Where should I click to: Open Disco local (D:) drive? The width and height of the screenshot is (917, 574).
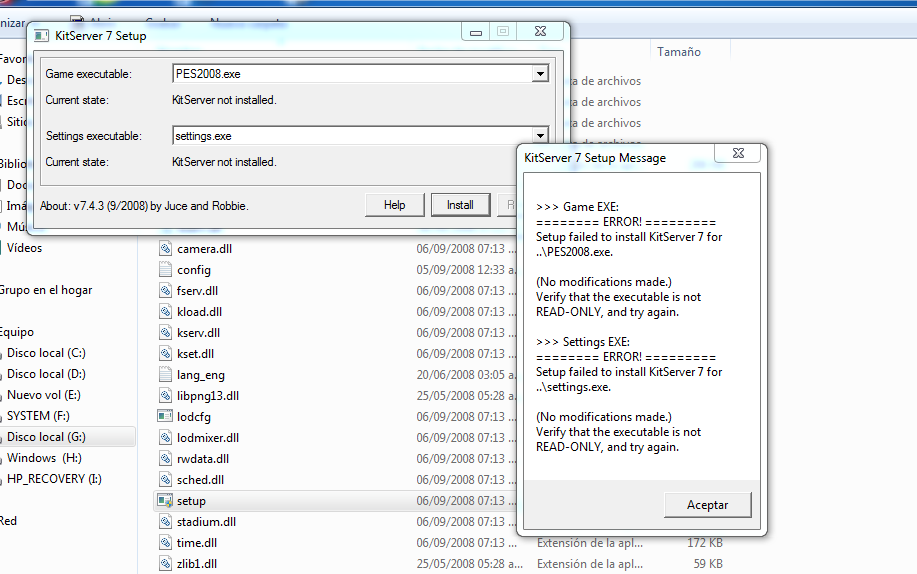[x=46, y=374]
